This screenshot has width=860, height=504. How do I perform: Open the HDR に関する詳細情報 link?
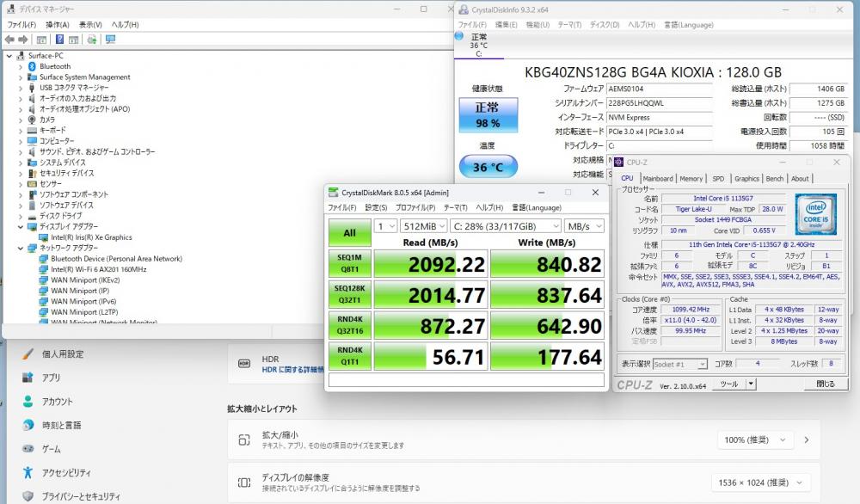[x=292, y=370]
